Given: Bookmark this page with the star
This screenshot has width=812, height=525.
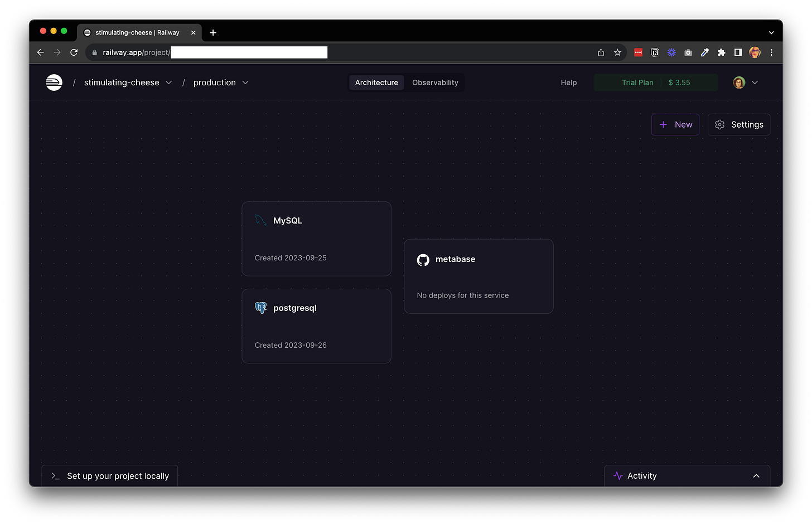Looking at the screenshot, I should point(617,52).
